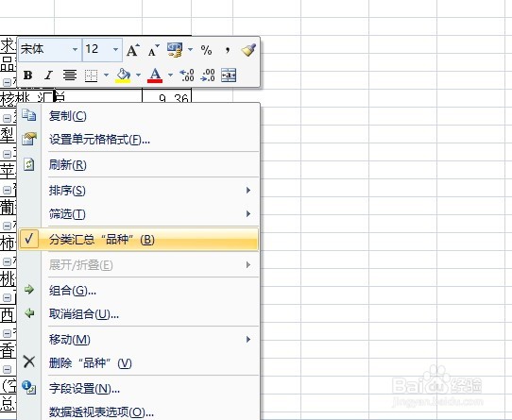The image size is (512, 420).
Task: Select the Format Painter brush
Action: coord(248,50)
